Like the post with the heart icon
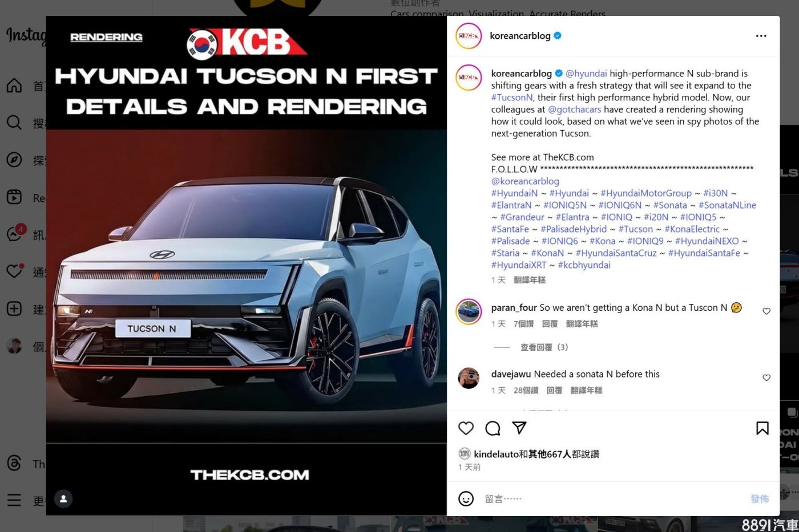 (466, 428)
